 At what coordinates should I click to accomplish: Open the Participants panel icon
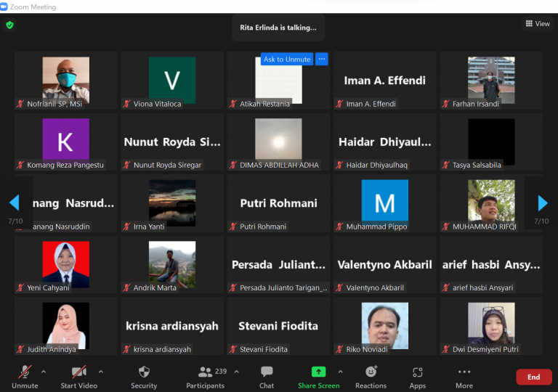[x=205, y=372]
